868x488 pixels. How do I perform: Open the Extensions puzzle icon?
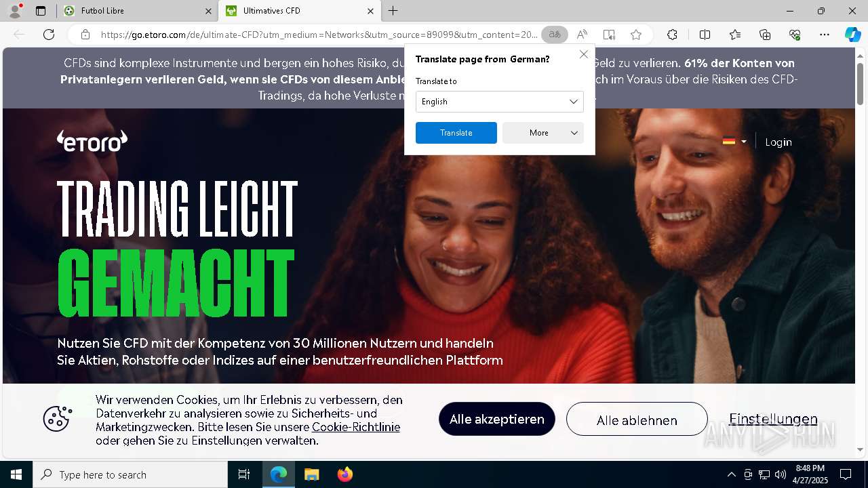click(672, 35)
